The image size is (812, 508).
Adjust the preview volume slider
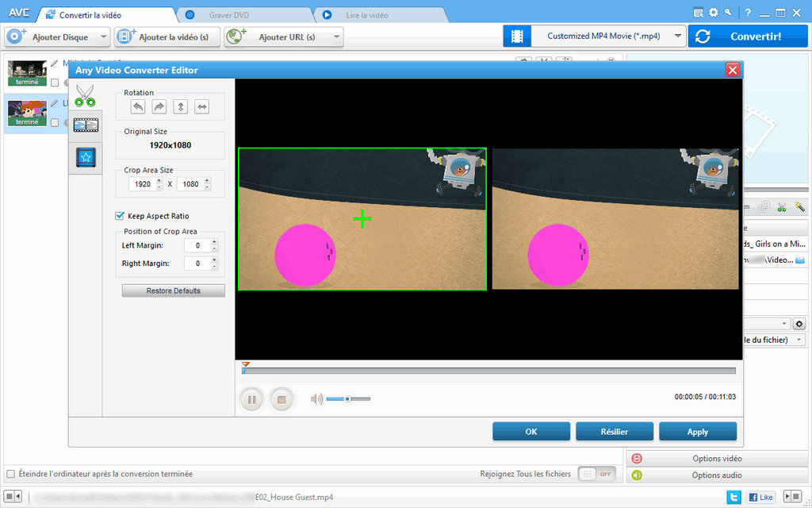[x=348, y=398]
